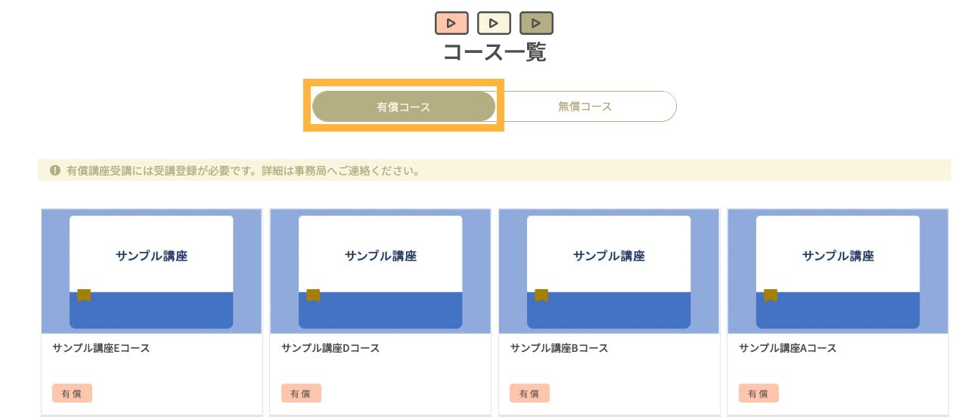Click the bookmark icon on the Aコース thumbnail
Viewport: 980px width, 420px height.
771,294
